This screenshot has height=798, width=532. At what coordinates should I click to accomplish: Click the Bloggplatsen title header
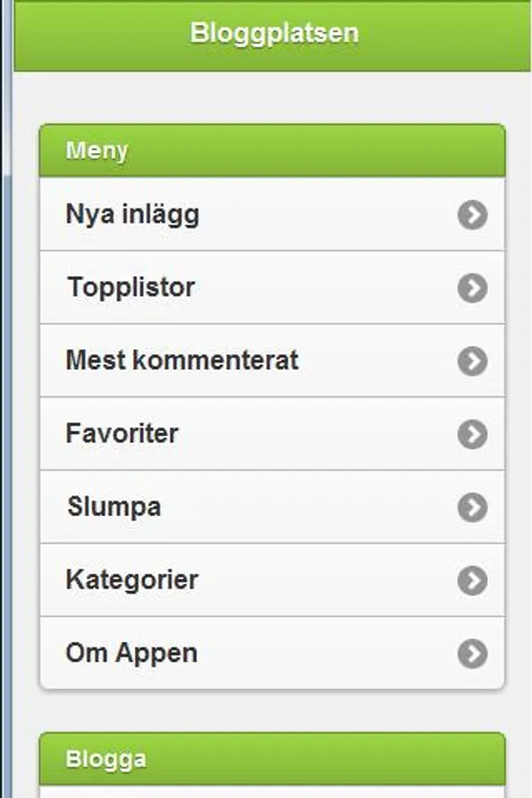[x=274, y=34]
